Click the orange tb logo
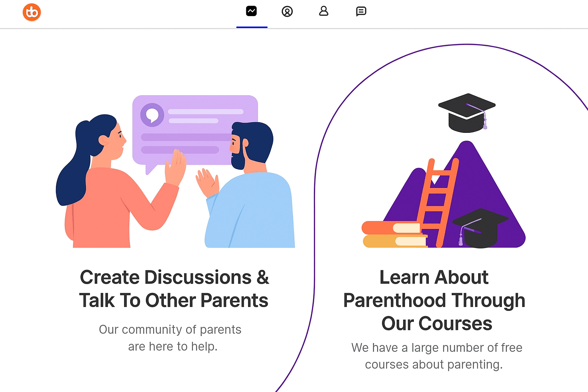 (32, 12)
